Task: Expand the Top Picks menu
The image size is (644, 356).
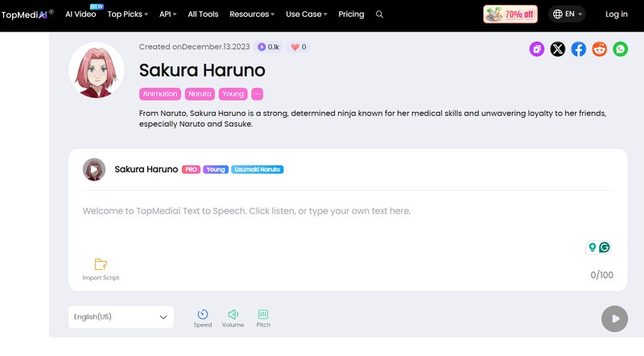Action: click(x=128, y=14)
